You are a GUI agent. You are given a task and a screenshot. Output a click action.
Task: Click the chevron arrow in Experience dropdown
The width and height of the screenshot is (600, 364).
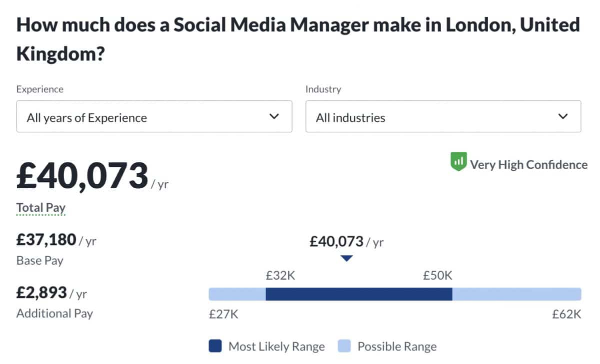(x=274, y=116)
